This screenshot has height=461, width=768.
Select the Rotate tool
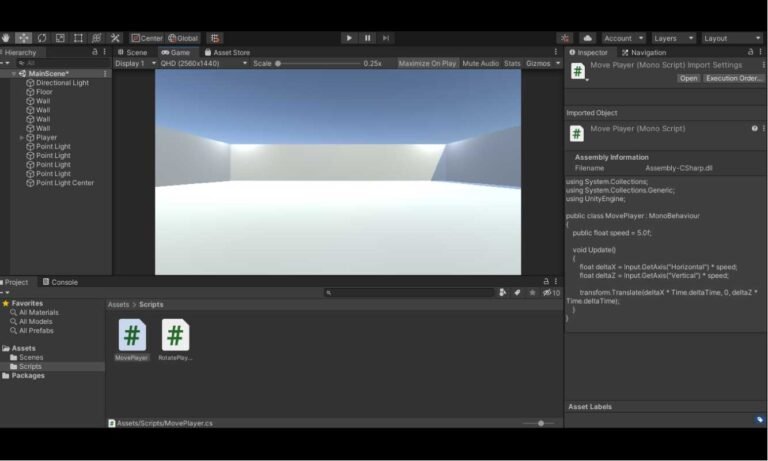tap(42, 38)
